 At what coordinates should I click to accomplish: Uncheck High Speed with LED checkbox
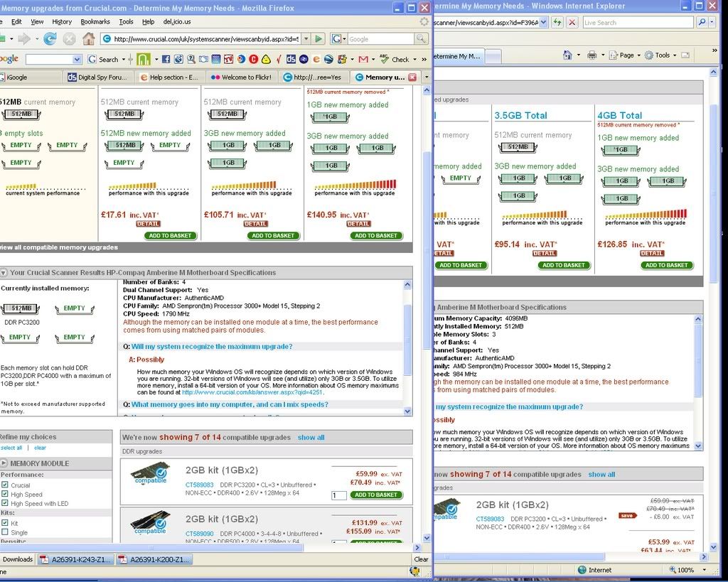[x=5, y=504]
